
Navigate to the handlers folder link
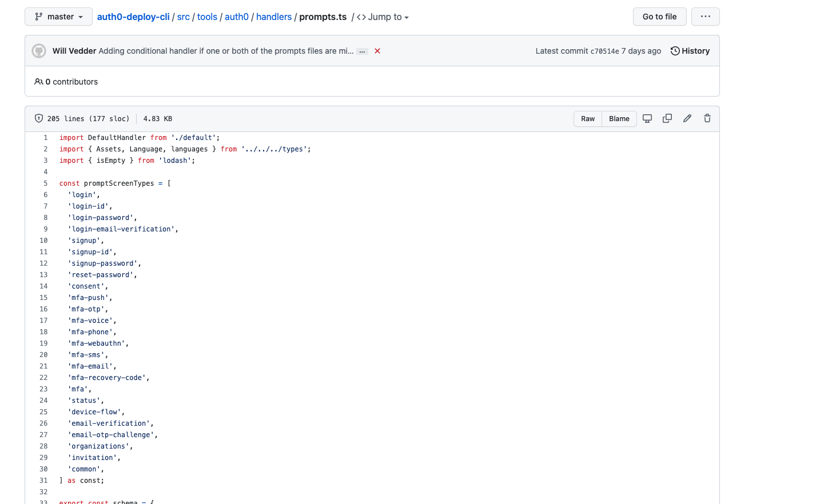tap(274, 17)
